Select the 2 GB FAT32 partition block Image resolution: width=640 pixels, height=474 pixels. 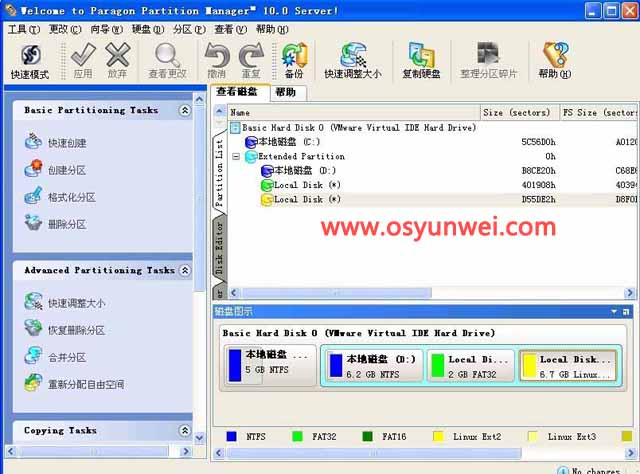tap(471, 366)
